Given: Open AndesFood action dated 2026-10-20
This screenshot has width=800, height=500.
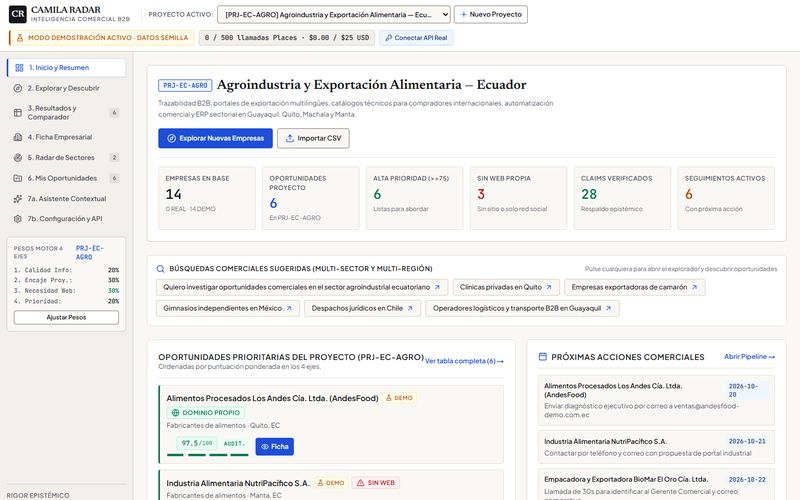Looking at the screenshot, I should 656,401.
